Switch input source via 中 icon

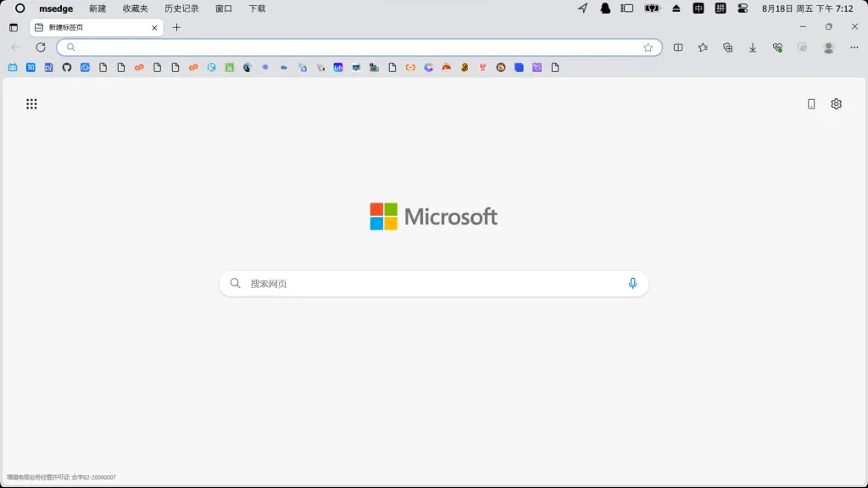click(698, 8)
